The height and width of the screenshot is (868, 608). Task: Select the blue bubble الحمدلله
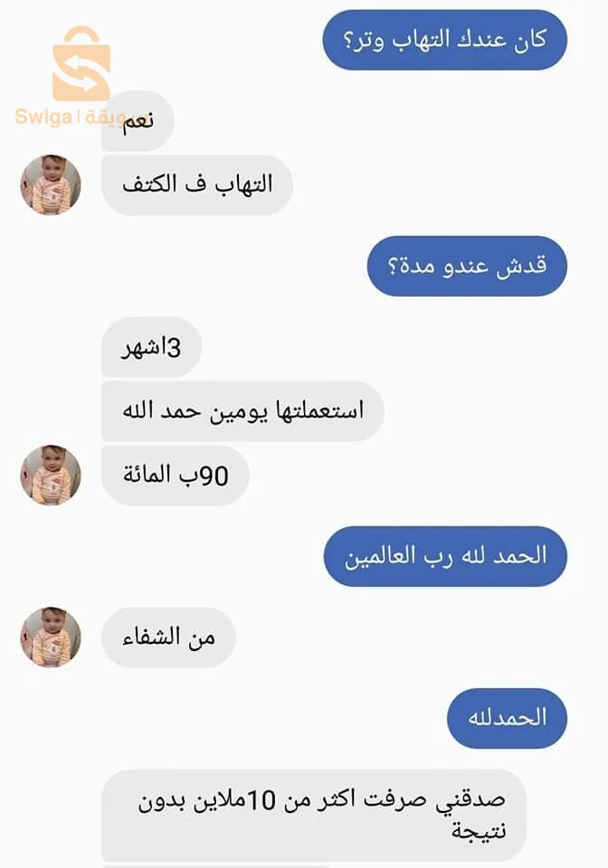tap(508, 718)
